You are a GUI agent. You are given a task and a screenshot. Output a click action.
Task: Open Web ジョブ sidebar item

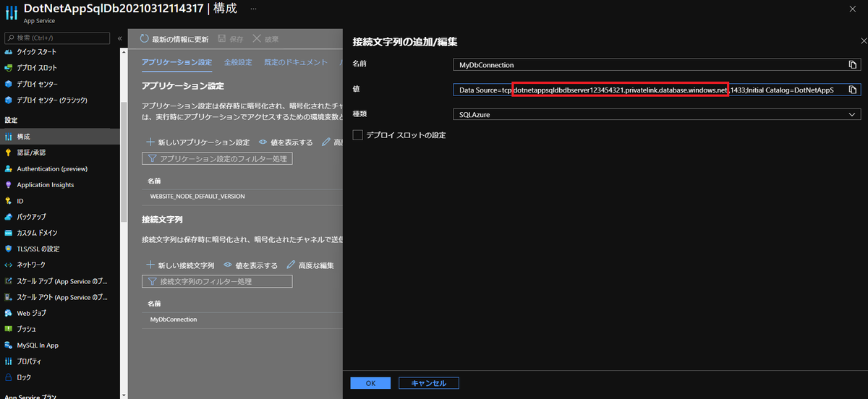32,313
